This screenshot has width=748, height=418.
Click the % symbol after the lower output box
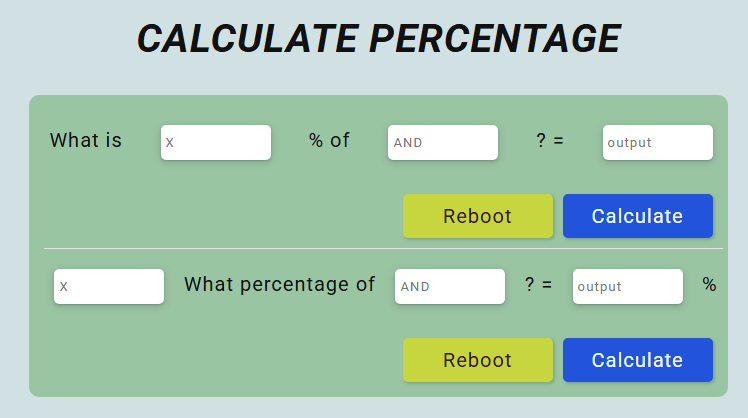click(x=709, y=284)
